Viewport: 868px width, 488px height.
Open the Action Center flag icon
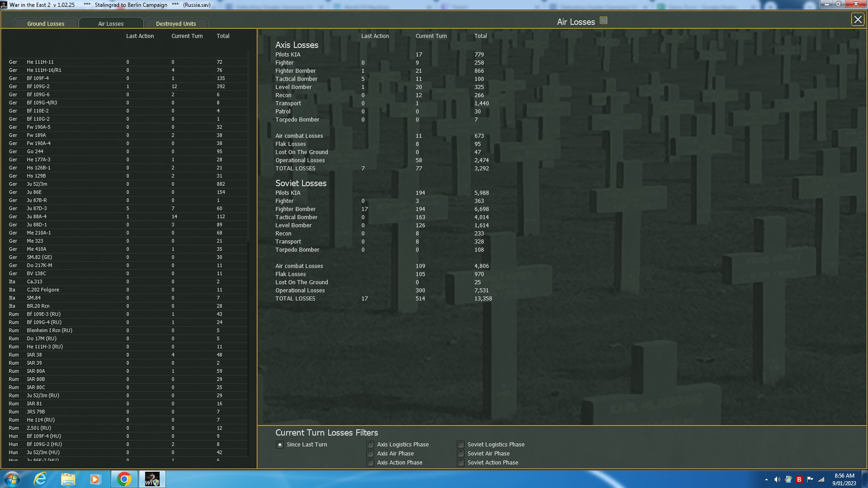tap(810, 479)
